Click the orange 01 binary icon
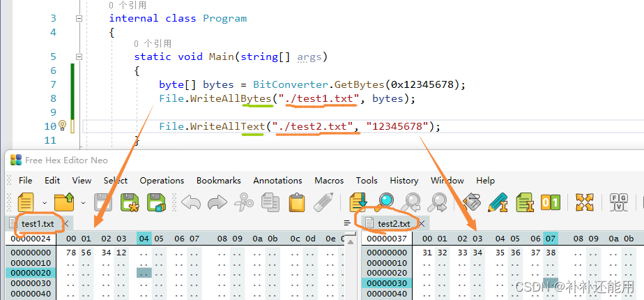The height and width of the screenshot is (300, 644). 551,202
